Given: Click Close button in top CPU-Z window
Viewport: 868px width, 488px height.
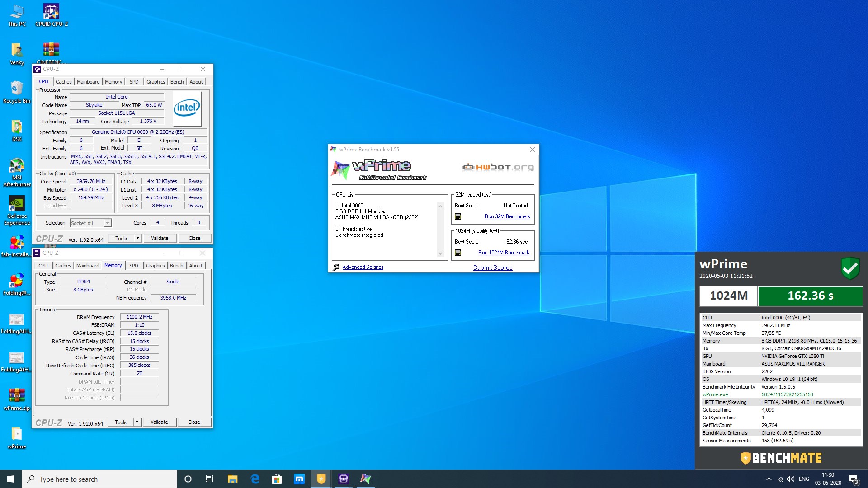Looking at the screenshot, I should [x=194, y=238].
